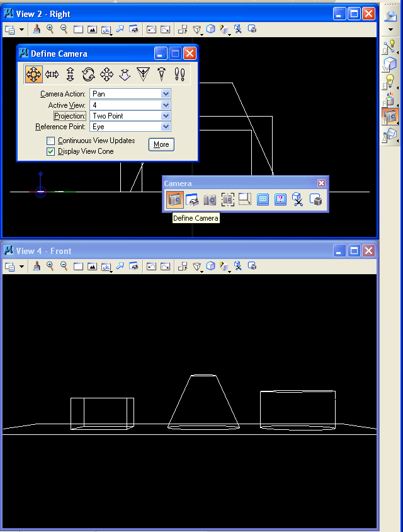Enable Continuous View Updates checkbox
The image size is (403, 532).
pyautogui.click(x=51, y=141)
